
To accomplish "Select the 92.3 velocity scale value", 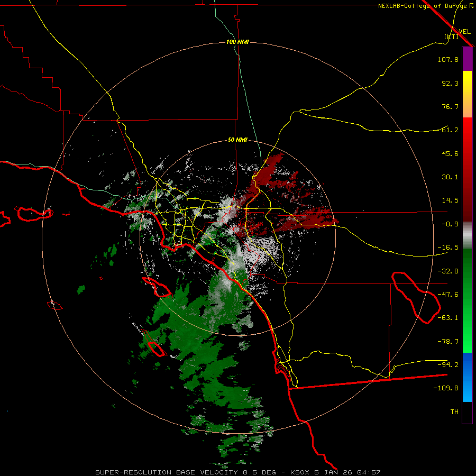I will [x=450, y=83].
